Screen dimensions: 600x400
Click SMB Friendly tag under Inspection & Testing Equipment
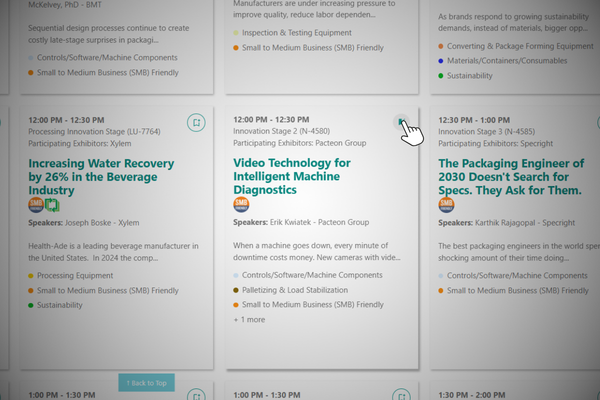point(308,48)
